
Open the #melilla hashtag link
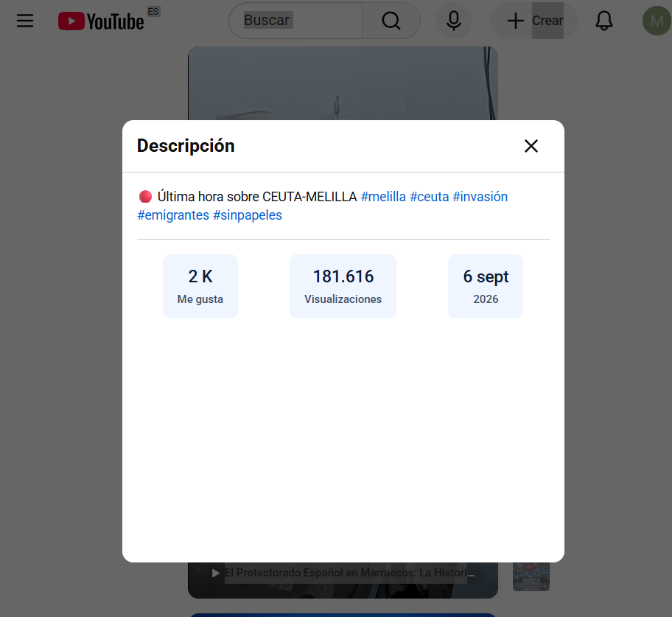tap(383, 197)
